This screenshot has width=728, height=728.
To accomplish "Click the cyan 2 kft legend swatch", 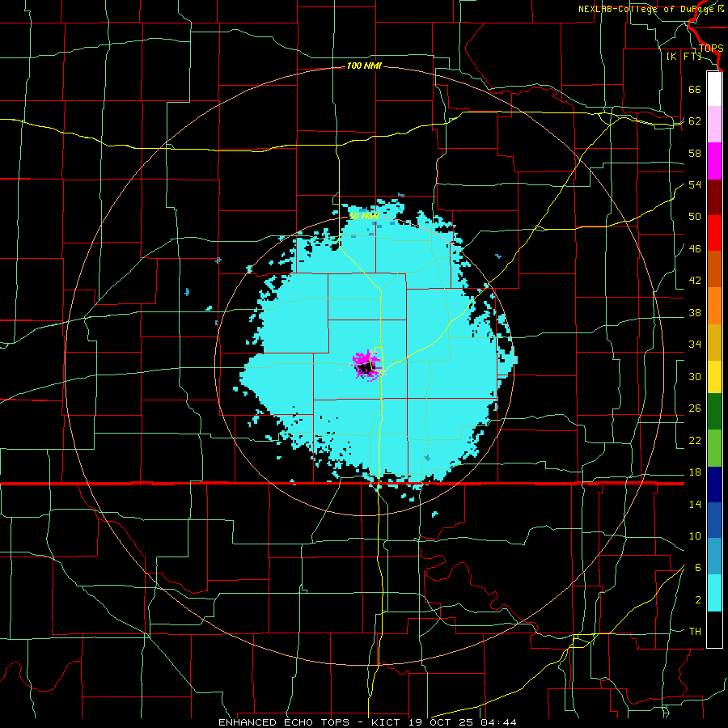I will click(714, 594).
